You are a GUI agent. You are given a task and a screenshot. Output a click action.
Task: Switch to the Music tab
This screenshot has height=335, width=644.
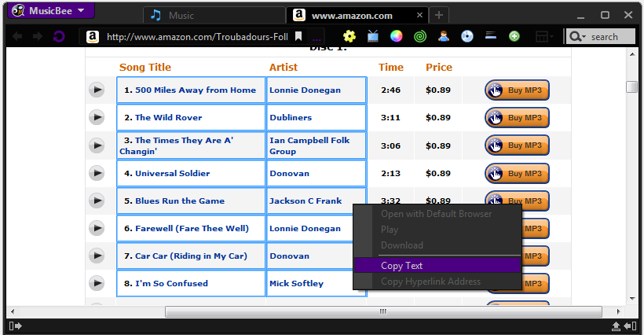214,16
